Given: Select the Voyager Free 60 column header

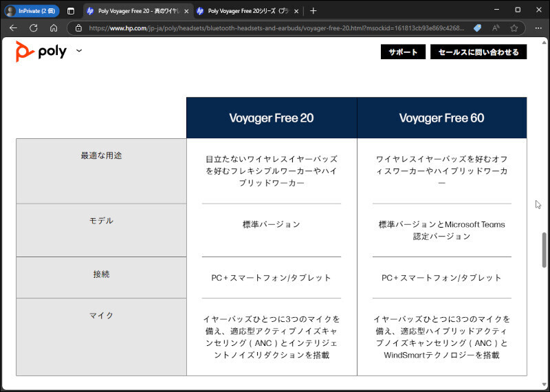Looking at the screenshot, I should pos(442,118).
